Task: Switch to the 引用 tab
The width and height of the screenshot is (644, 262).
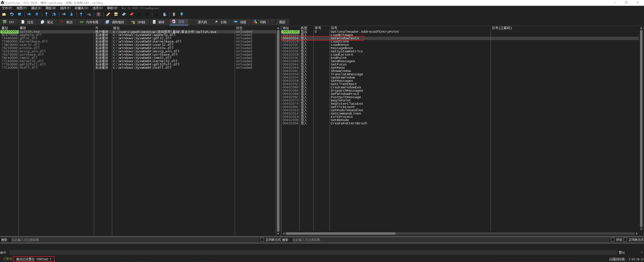Action: pos(221,22)
